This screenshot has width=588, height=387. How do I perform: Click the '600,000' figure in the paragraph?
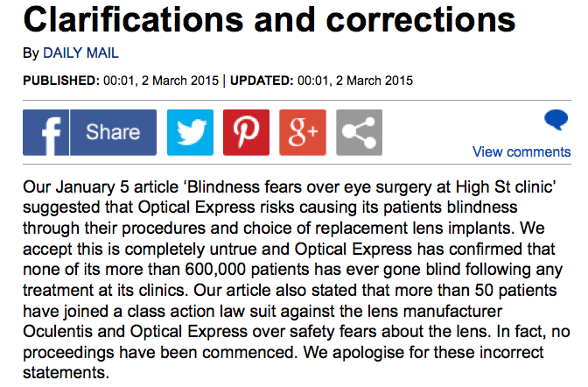click(x=215, y=270)
